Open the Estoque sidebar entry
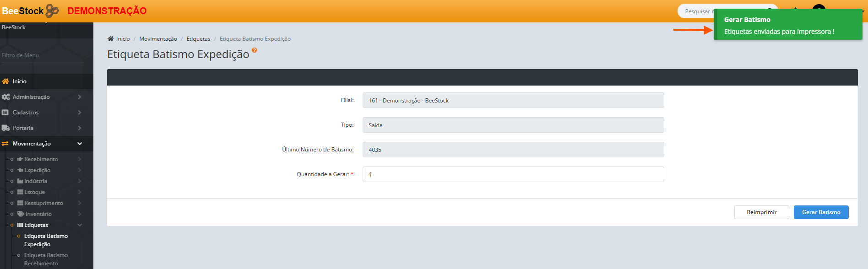 point(34,192)
